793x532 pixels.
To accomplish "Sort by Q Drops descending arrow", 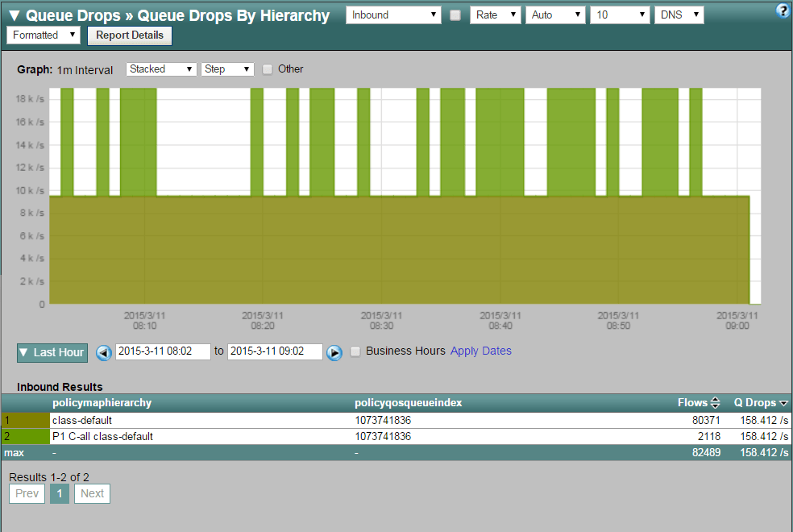I will click(784, 403).
